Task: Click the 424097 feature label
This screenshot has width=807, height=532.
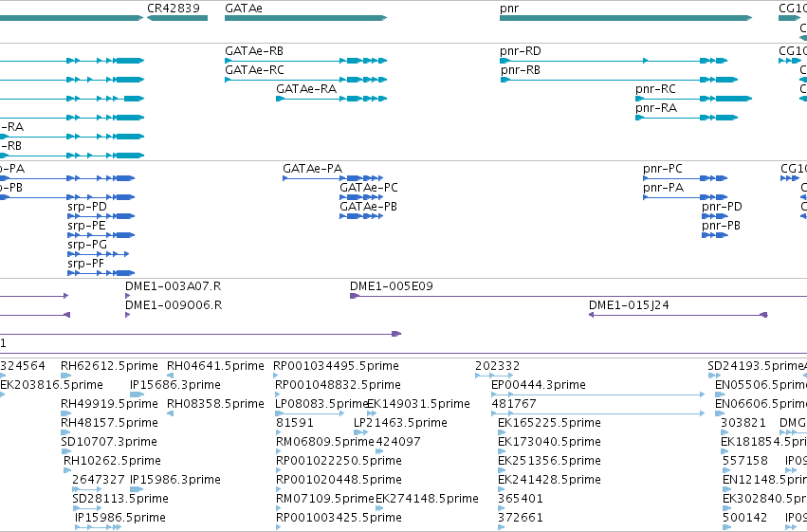Action: point(398,443)
